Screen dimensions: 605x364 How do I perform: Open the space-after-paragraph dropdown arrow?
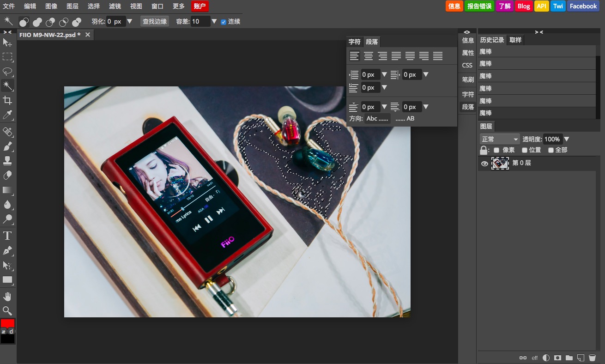pos(426,107)
